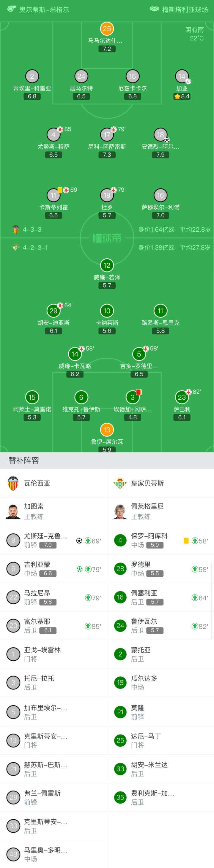Select substitute number 9 Justin Kluivert
Screen dimensions: 214x868
[13, 540]
